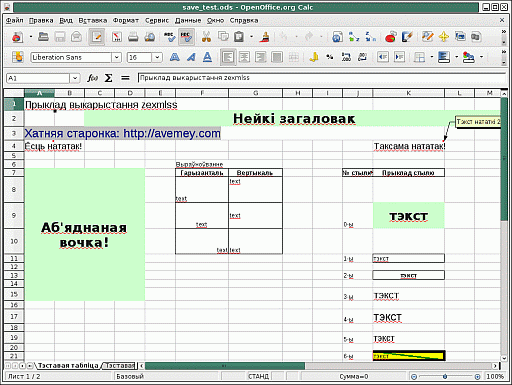Screen dimensions: 512x385
Task: Create a new document with the New icon
Action: (17, 37)
